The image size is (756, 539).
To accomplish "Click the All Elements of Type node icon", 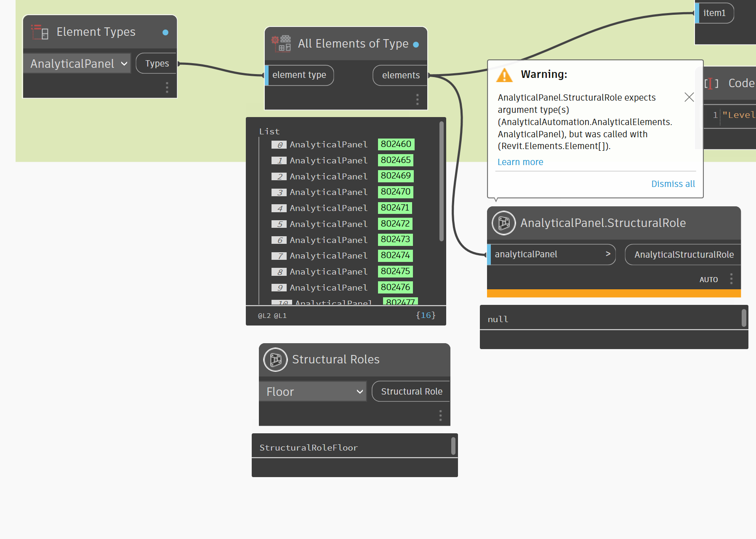I will pos(281,43).
